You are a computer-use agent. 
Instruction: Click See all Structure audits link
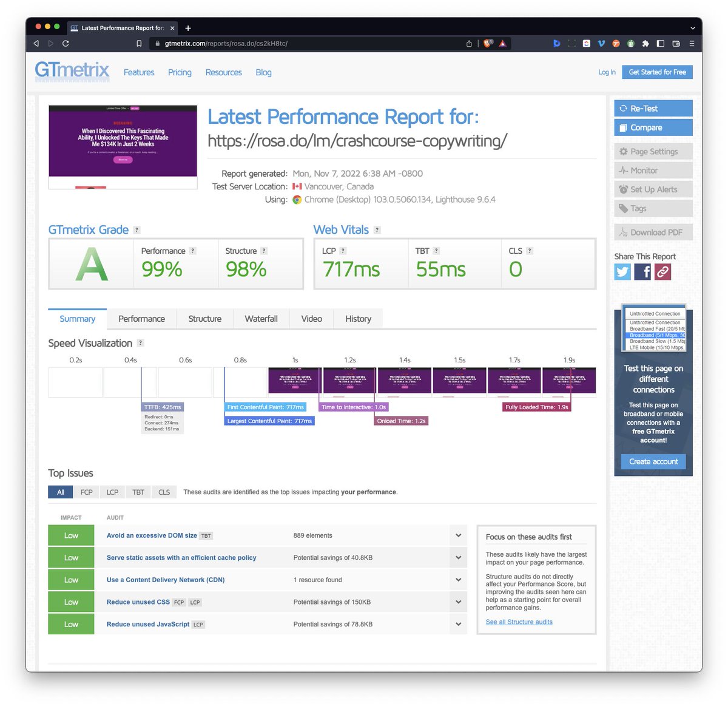click(x=519, y=622)
